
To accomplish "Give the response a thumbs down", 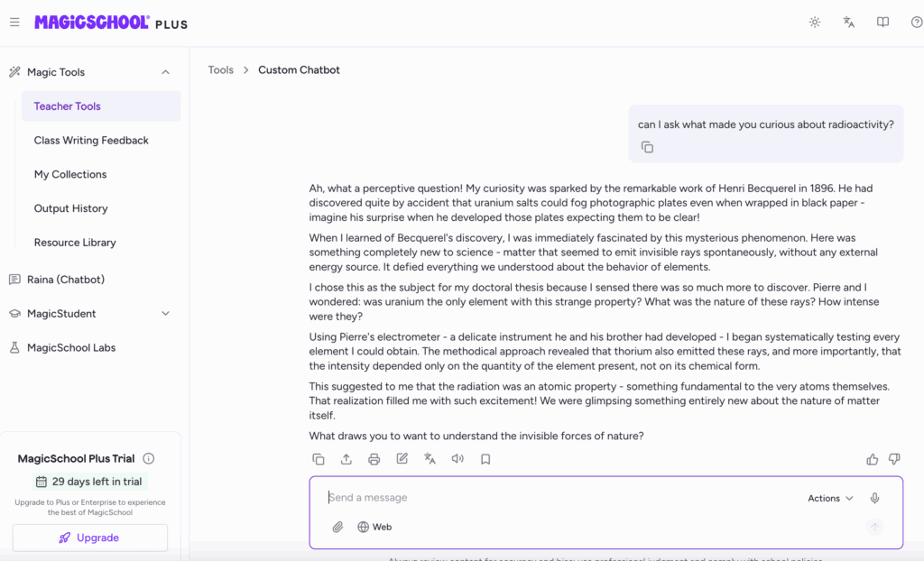I will click(x=894, y=459).
